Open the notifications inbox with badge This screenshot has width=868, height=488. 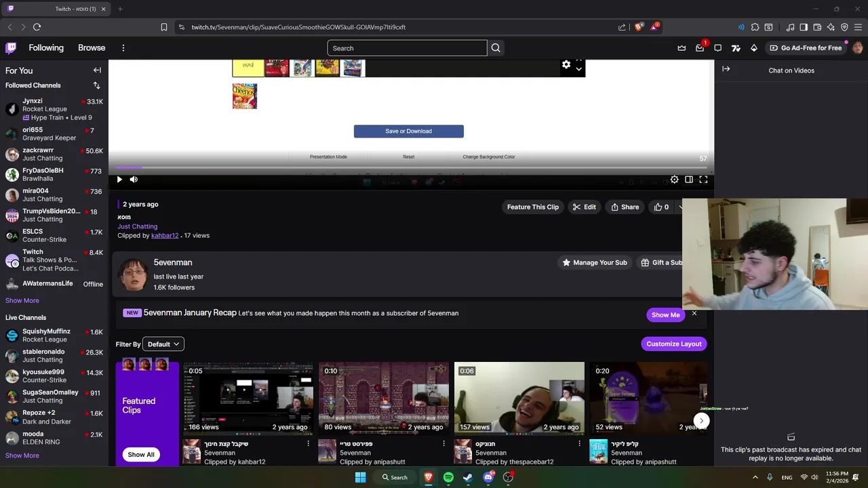700,48
